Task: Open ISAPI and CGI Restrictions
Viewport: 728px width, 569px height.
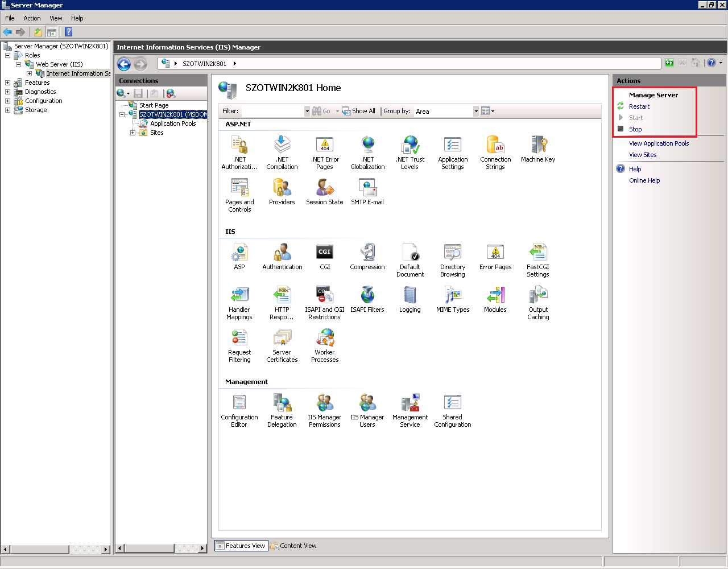Action: (x=325, y=302)
